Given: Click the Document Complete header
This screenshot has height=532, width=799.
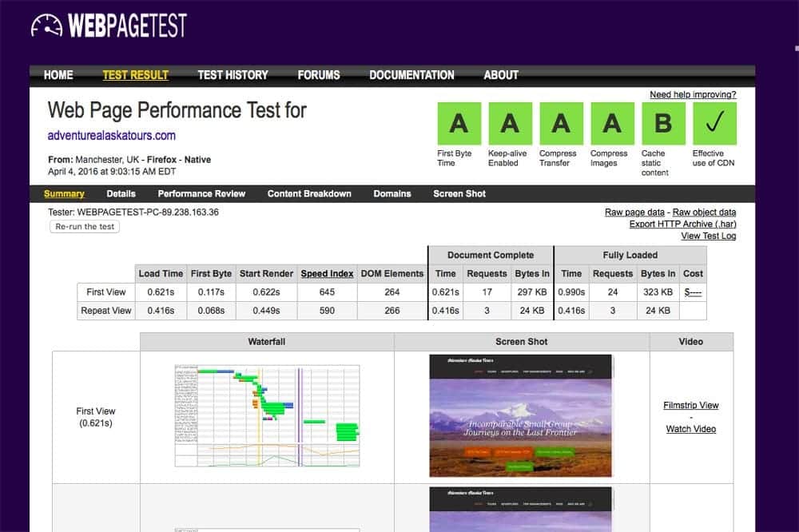Looking at the screenshot, I should pos(491,256).
